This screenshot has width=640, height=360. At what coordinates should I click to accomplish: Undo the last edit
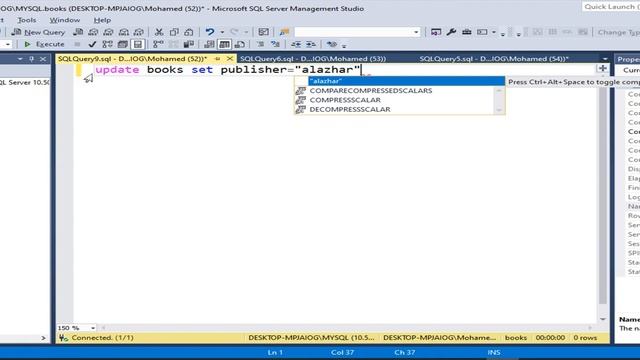coord(210,32)
